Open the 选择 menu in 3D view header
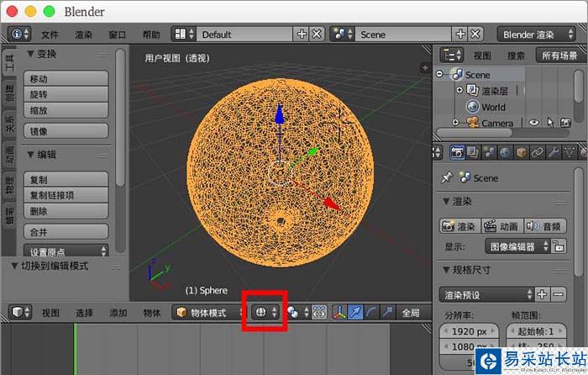Screen dimensions: 588x375 point(84,313)
